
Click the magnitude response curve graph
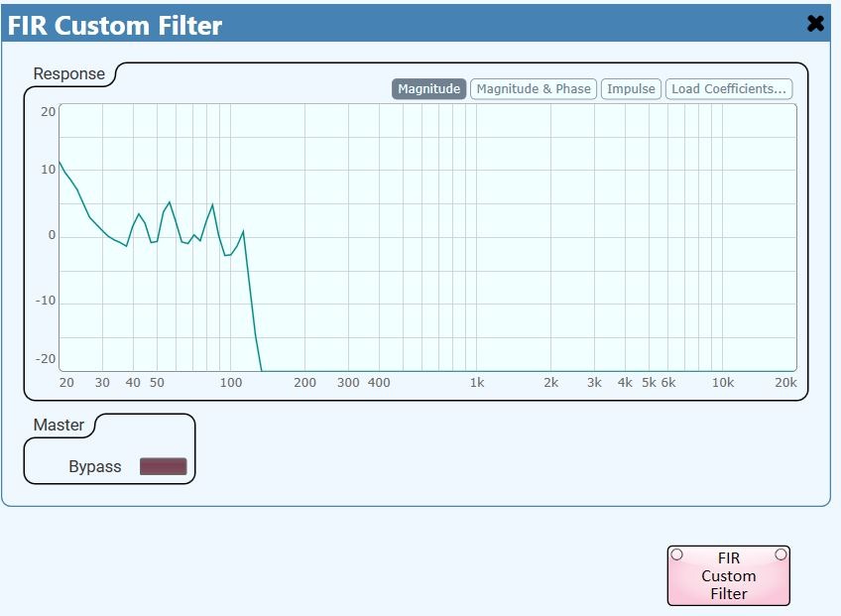pyautogui.click(x=427, y=237)
